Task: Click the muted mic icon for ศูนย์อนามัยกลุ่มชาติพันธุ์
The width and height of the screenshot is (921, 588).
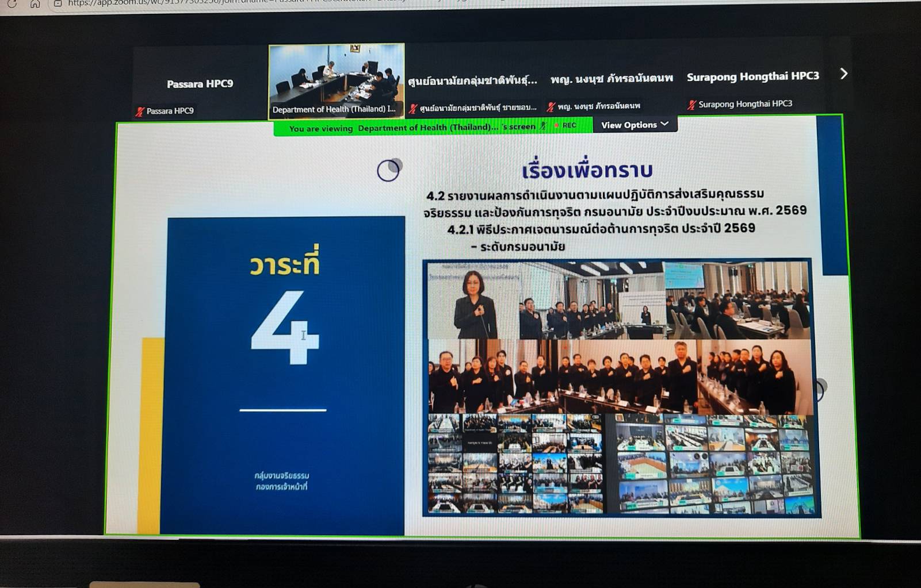Action: (412, 108)
